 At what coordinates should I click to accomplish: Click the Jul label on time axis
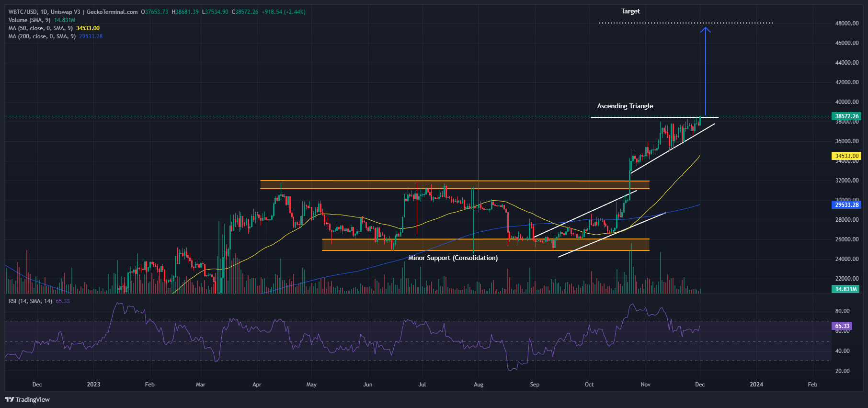coord(422,385)
